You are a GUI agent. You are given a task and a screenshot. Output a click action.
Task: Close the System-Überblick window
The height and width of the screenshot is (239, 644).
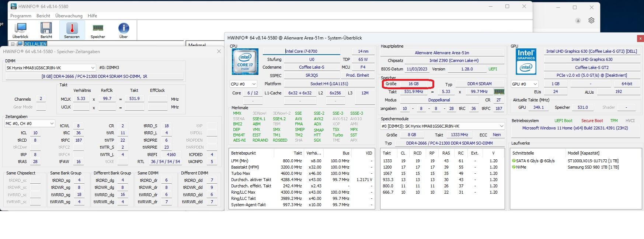[x=640, y=38]
